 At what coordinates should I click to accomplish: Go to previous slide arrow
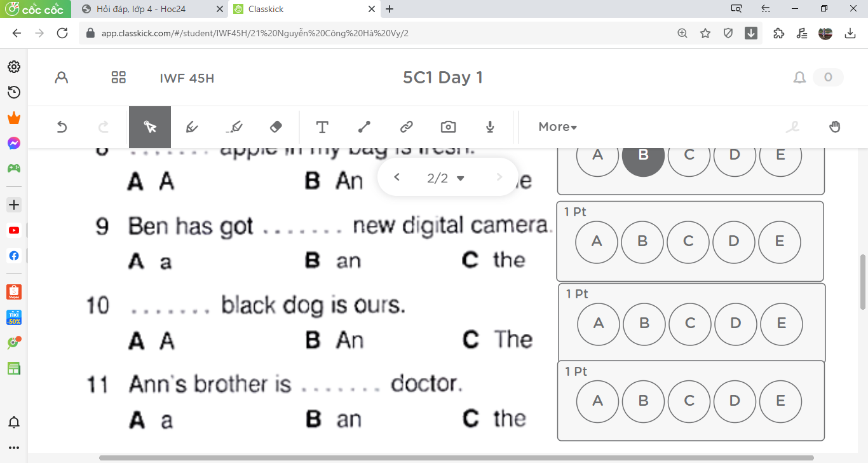(x=397, y=177)
